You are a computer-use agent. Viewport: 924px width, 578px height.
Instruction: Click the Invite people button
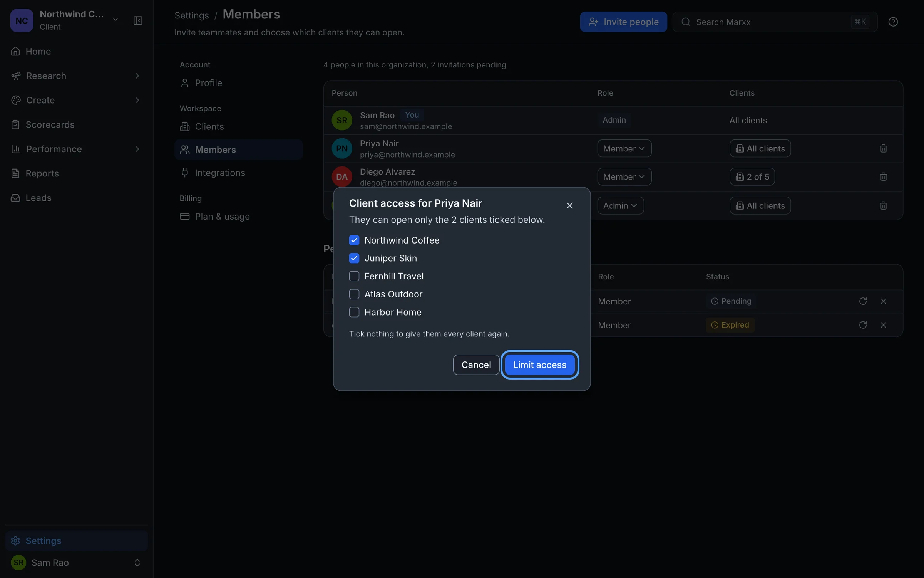[623, 22]
